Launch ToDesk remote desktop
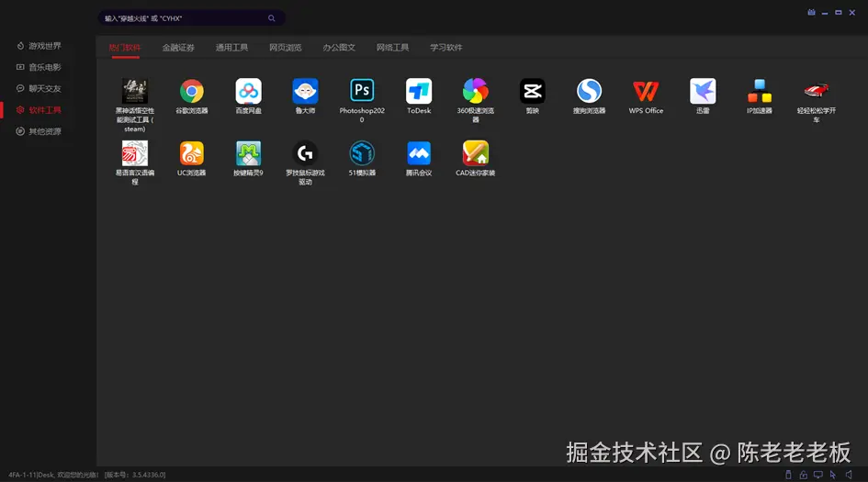Screen dimensions: 868x482 [419, 91]
